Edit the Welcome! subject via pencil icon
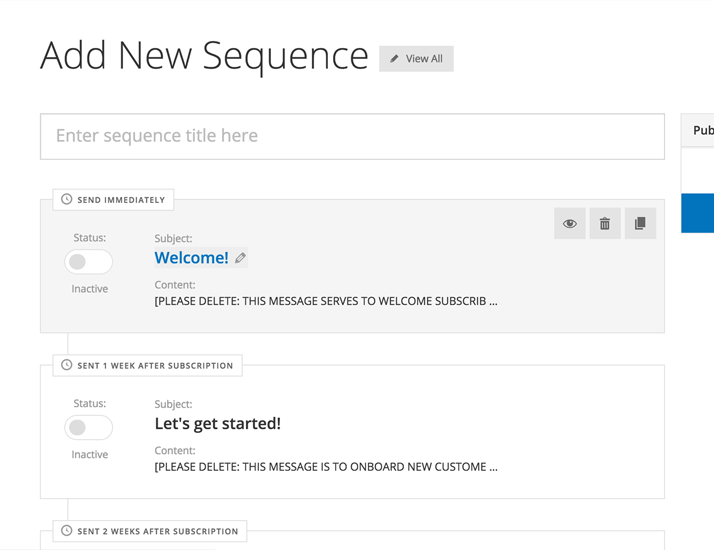This screenshot has width=714, height=550. pos(240,258)
